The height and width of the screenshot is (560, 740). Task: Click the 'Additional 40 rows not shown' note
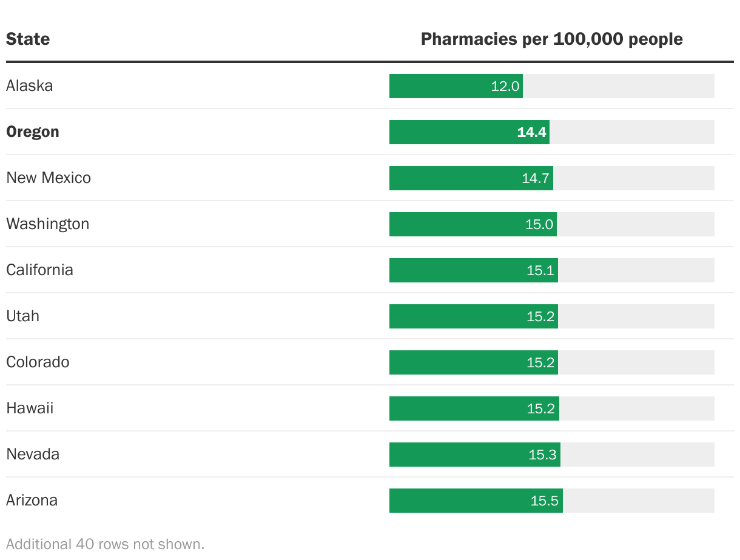coord(106,544)
